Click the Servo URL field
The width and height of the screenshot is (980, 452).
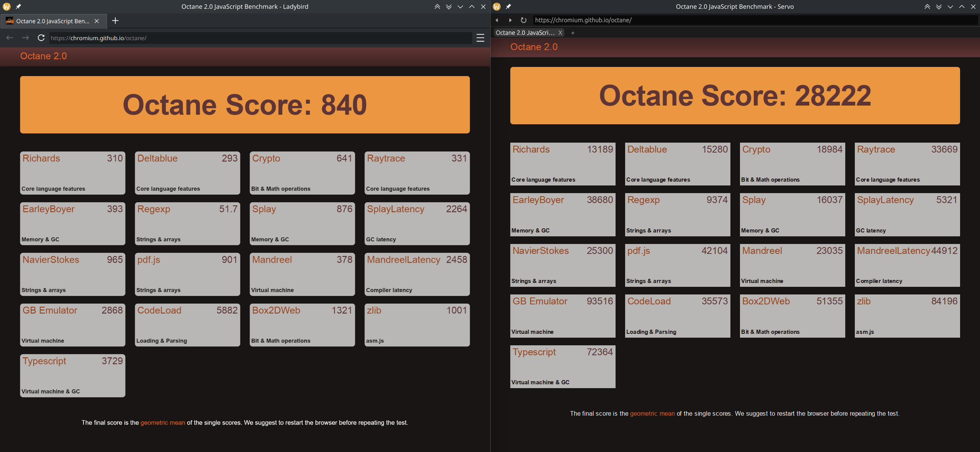pos(755,20)
